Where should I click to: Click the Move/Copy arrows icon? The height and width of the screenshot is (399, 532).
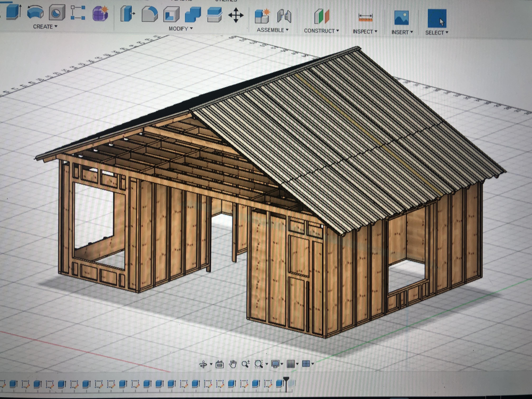tap(236, 15)
